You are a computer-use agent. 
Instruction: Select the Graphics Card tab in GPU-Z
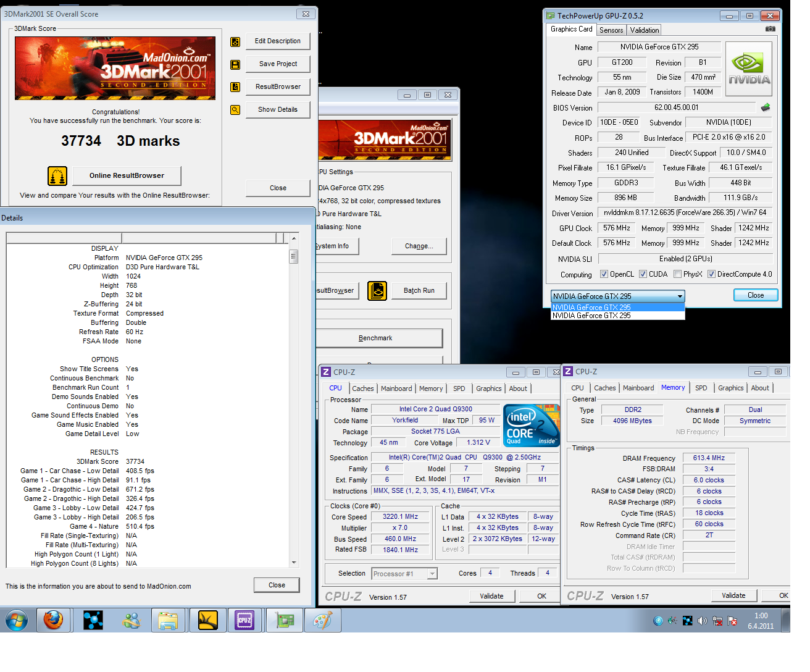(x=571, y=29)
